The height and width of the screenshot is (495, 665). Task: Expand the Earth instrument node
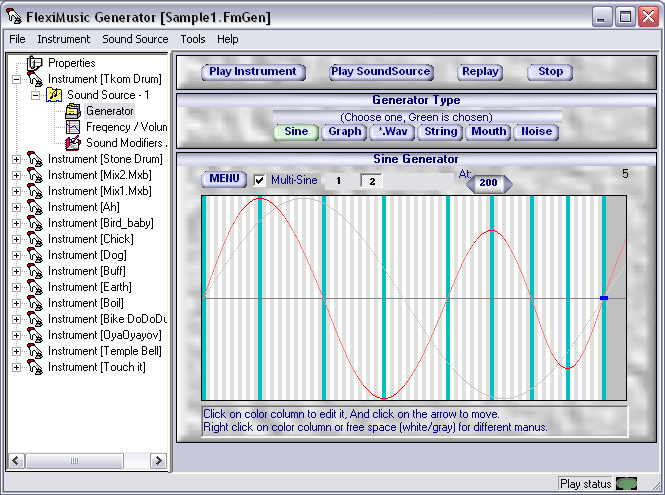16,288
